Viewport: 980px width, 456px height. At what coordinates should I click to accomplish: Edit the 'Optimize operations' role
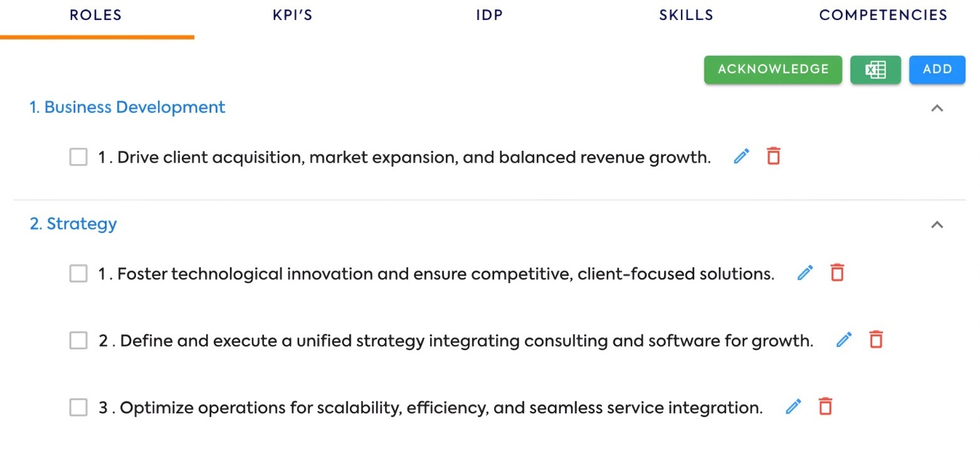[794, 407]
